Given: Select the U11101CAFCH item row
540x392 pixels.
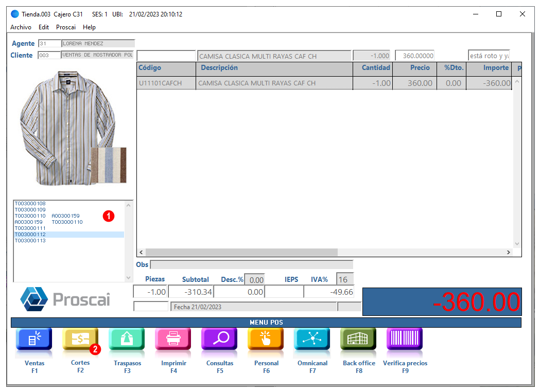Looking at the screenshot, I should pyautogui.click(x=324, y=83).
